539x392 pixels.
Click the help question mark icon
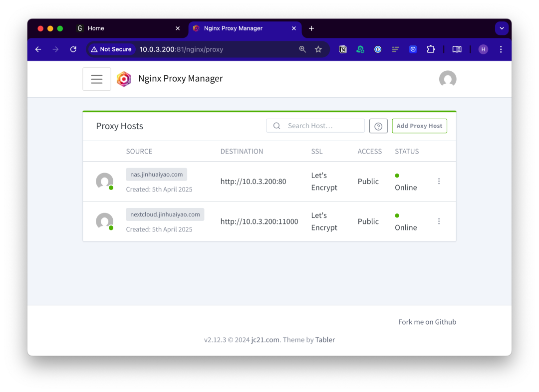[378, 126]
